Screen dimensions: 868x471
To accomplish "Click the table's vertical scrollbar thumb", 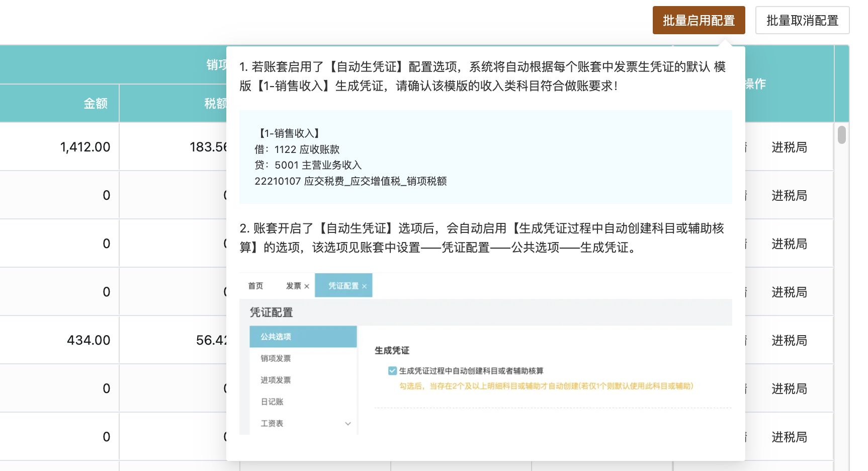I will point(841,135).
